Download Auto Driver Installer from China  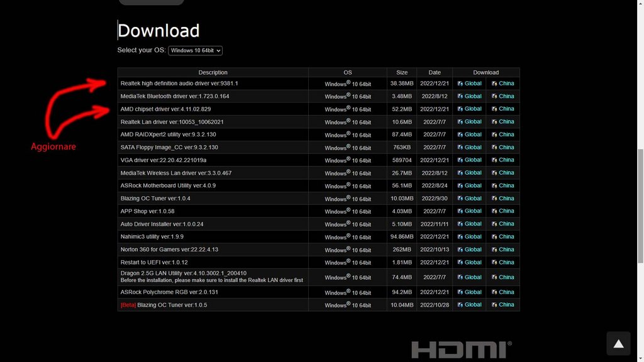tap(502, 224)
